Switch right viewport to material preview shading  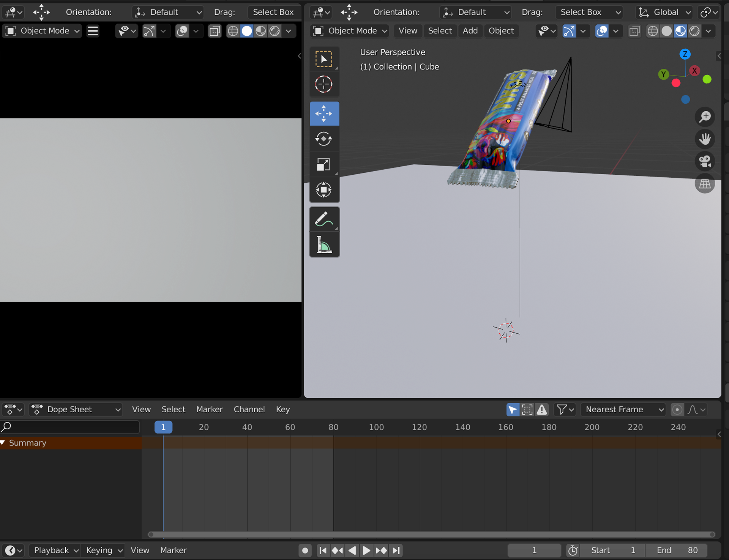680,31
